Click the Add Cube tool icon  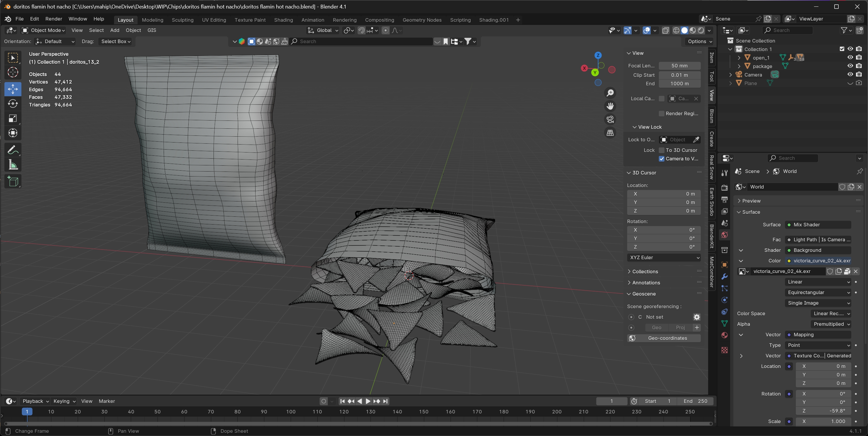[13, 181]
